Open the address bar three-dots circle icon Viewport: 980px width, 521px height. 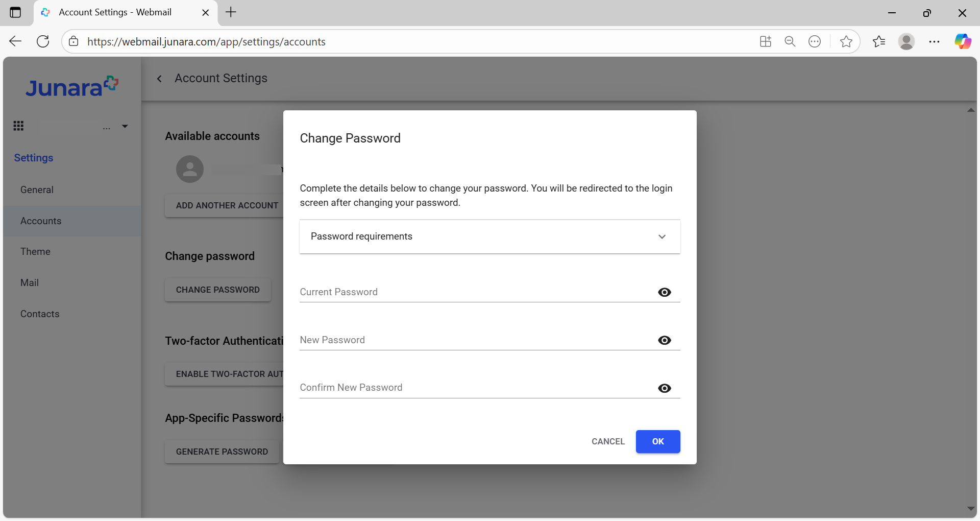(815, 41)
